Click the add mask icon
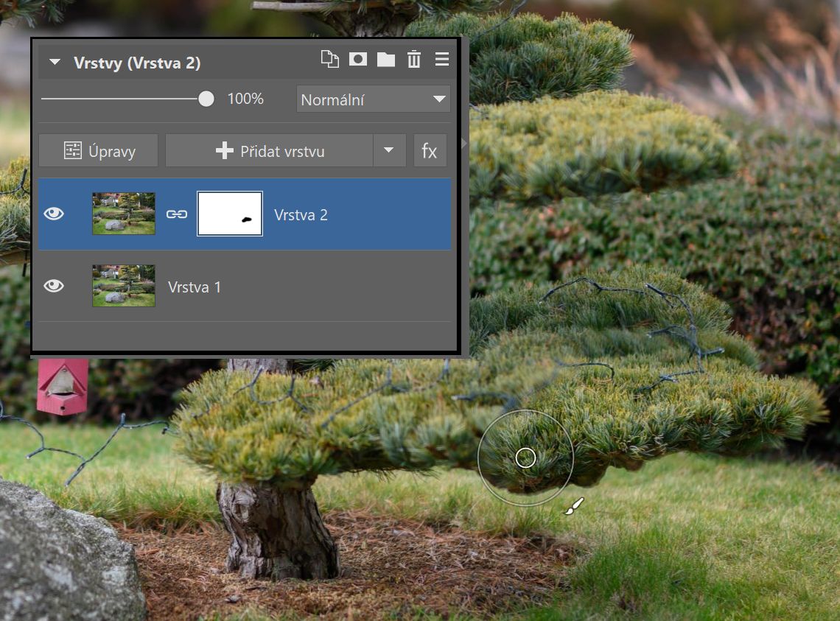The image size is (840, 621). point(358,59)
